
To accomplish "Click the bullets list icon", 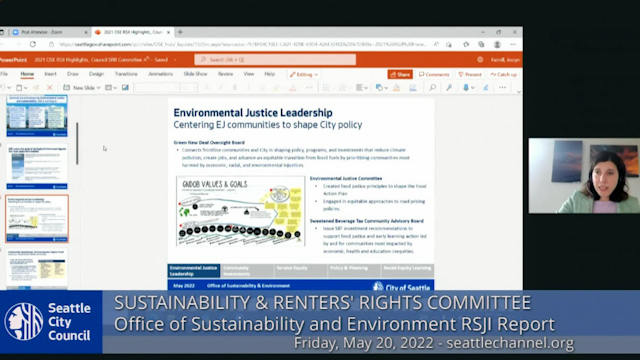I will click(326, 88).
